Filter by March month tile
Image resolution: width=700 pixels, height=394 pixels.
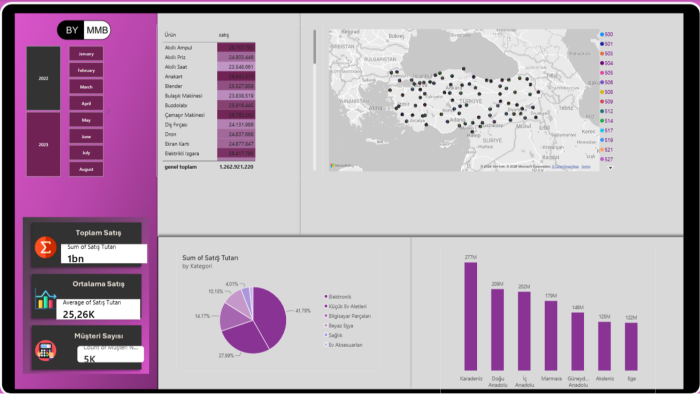pyautogui.click(x=86, y=87)
